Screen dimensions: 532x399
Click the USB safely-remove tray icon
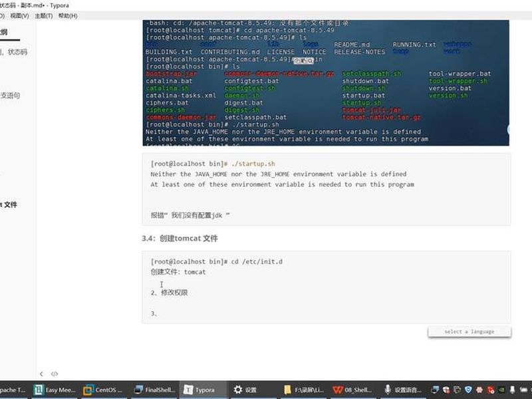(512, 390)
